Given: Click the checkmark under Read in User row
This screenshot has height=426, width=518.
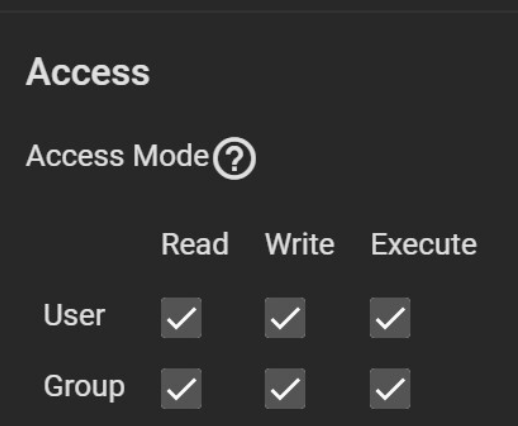Looking at the screenshot, I should tap(181, 318).
